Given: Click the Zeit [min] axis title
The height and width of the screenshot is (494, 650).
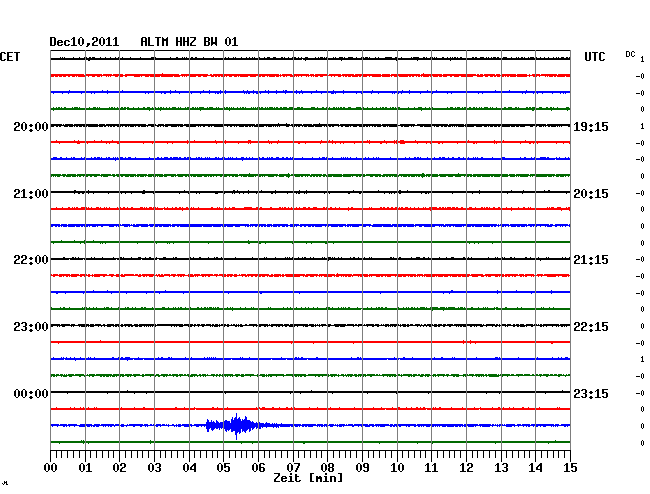Looking at the screenshot, I should (308, 478).
